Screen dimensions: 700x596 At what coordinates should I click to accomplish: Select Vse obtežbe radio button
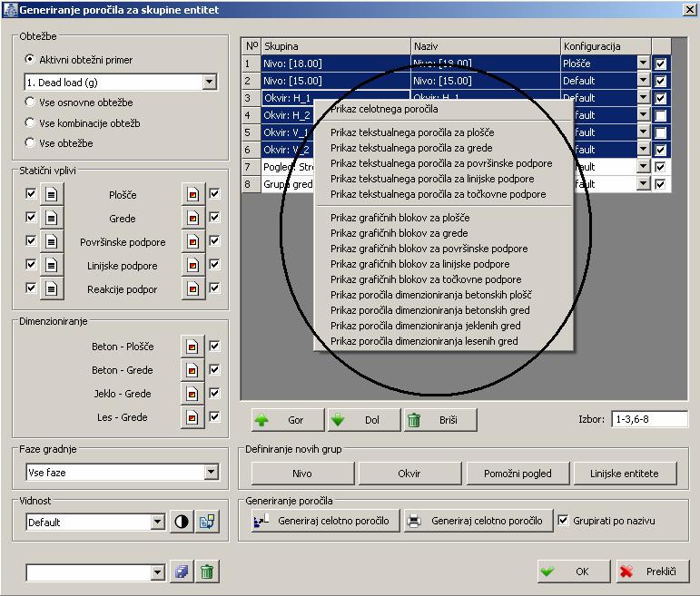click(30, 142)
